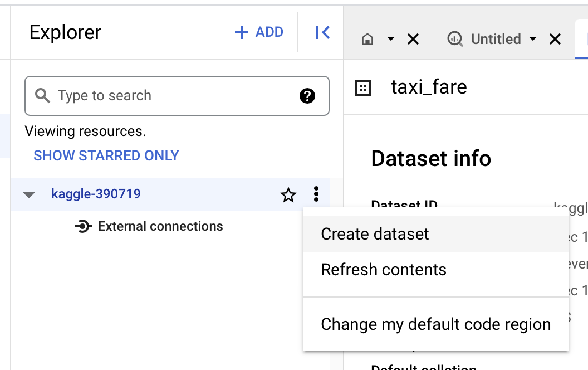Choose Refresh contents in the menu
588x370 pixels.
[x=384, y=269]
